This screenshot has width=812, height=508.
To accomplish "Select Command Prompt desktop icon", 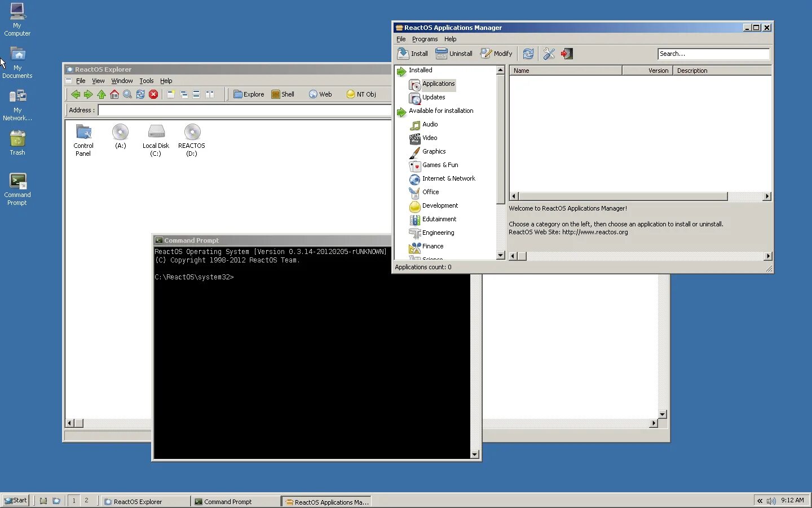I will [x=17, y=190].
